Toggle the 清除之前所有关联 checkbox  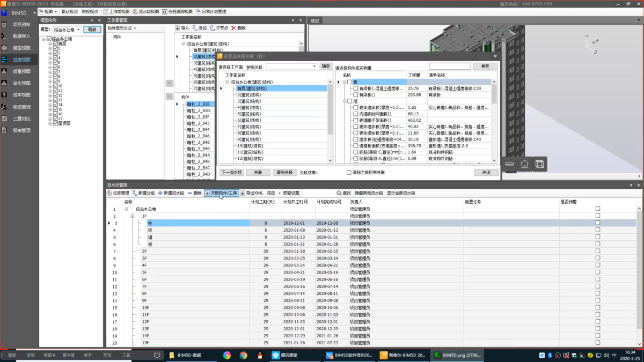coord(349,173)
